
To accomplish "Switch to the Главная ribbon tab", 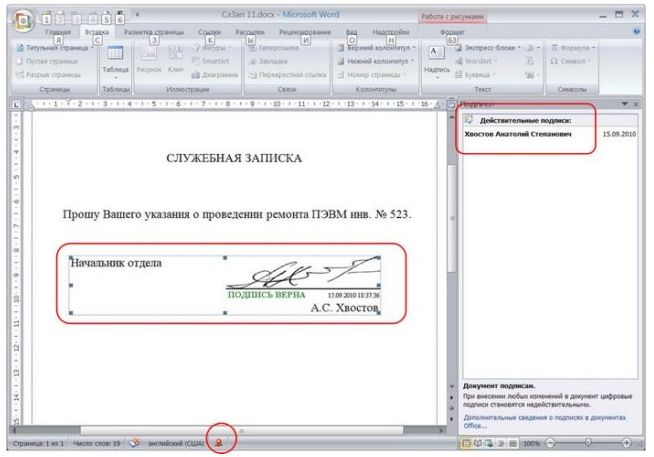I will [x=58, y=32].
